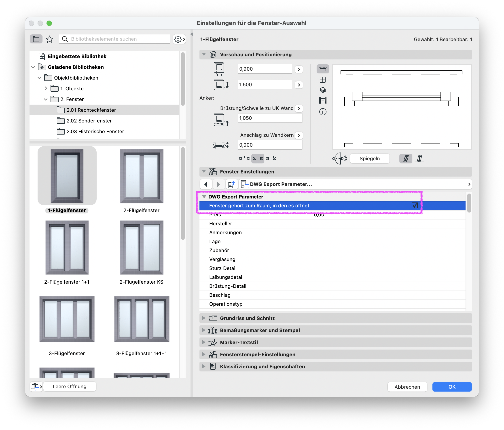Confirm with the OK button

pos(452,387)
